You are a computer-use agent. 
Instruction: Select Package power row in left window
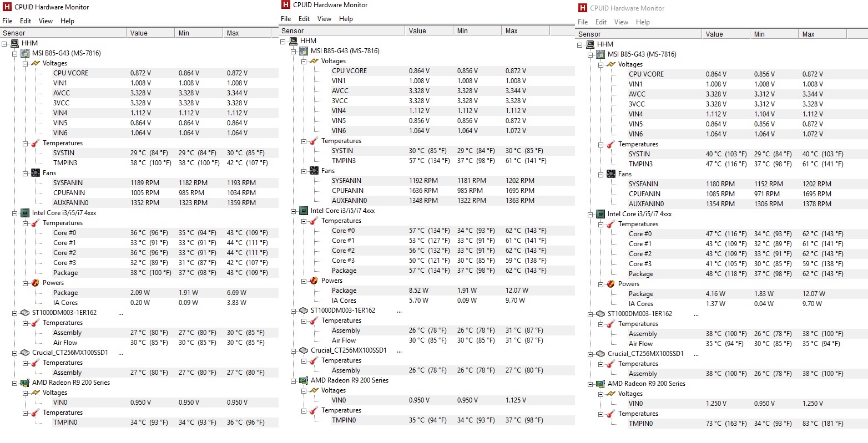pos(164,293)
